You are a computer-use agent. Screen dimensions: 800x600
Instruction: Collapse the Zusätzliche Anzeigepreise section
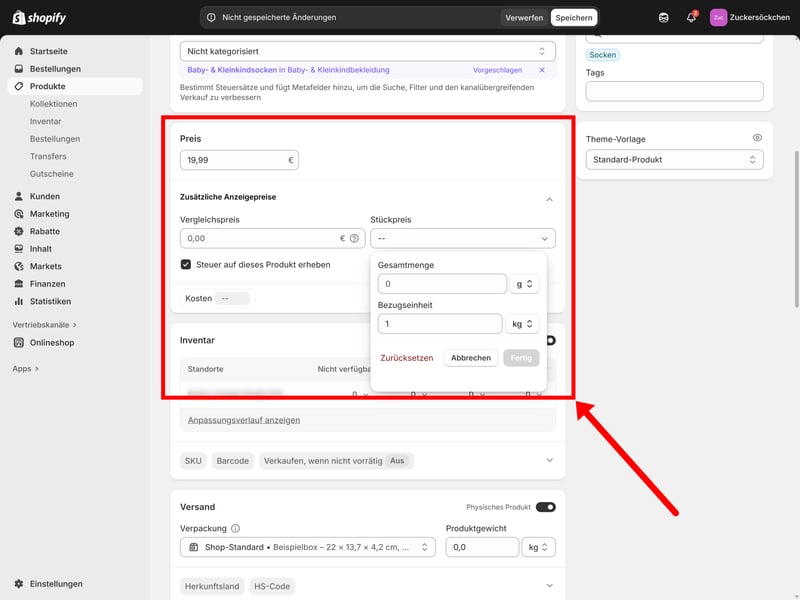pyautogui.click(x=549, y=199)
